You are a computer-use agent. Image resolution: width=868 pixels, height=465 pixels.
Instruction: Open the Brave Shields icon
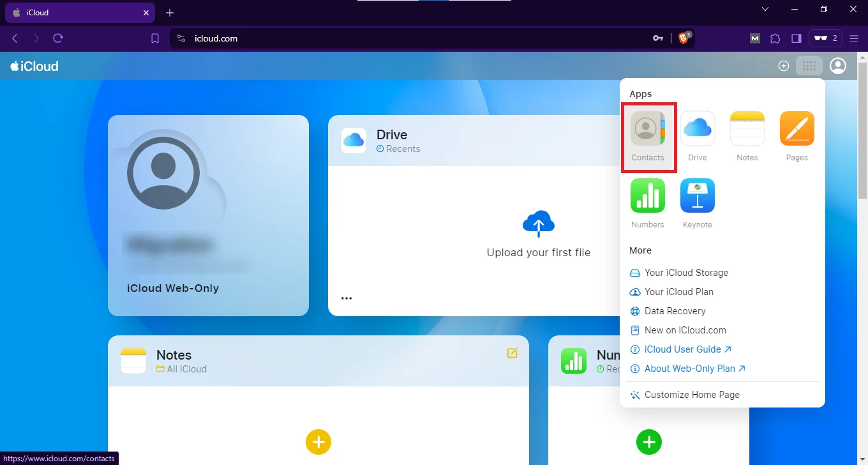pos(684,38)
